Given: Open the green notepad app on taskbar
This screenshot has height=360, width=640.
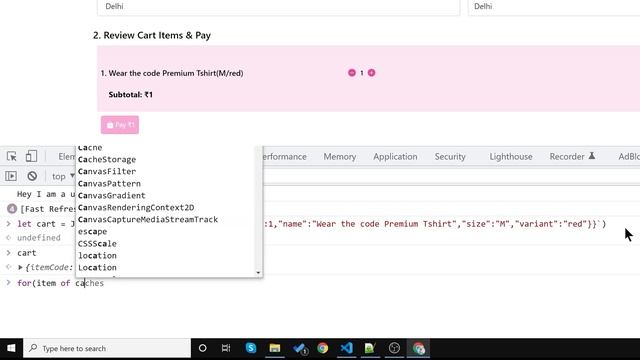Looking at the screenshot, I should coord(370,348).
